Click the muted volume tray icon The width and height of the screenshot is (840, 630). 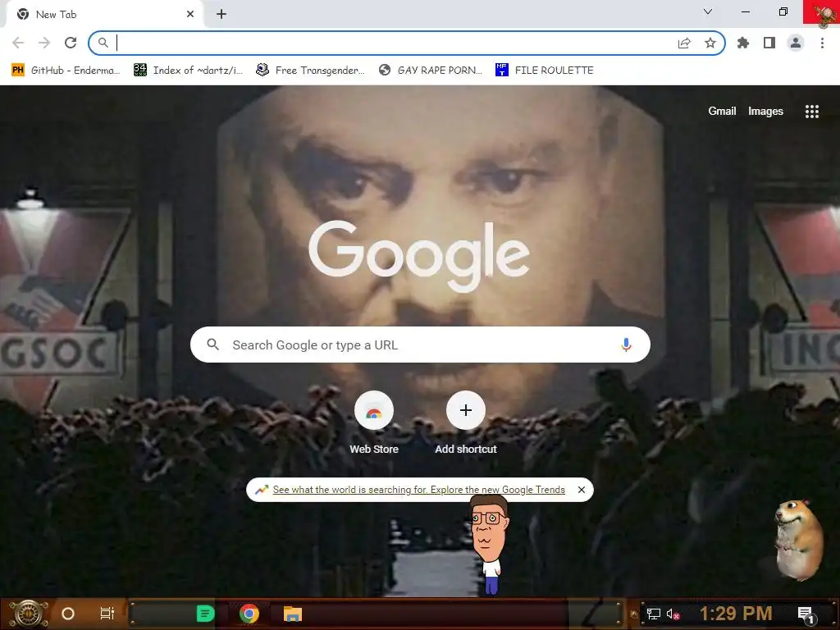pos(673,614)
